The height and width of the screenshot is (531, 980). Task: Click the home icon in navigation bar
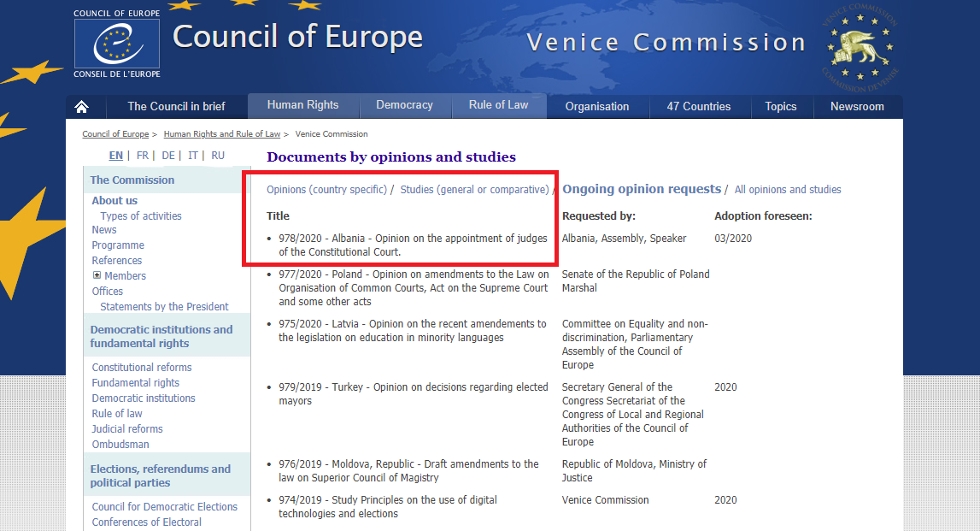pyautogui.click(x=81, y=107)
